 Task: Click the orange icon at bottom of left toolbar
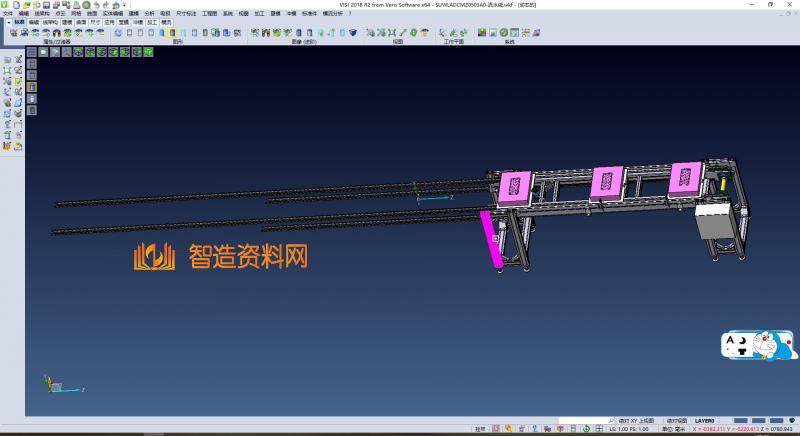coord(7,146)
